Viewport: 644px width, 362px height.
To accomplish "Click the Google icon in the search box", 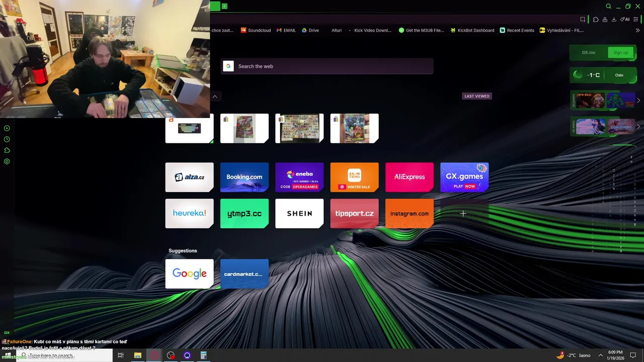I will coord(228,66).
